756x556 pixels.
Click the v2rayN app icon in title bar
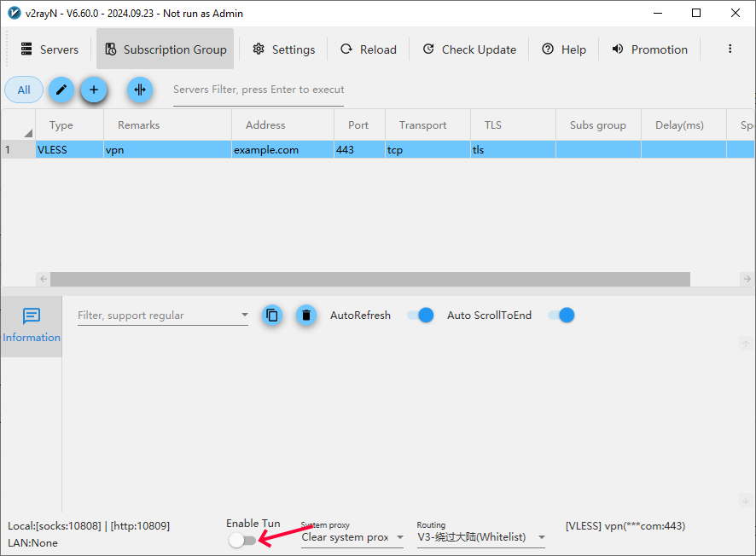point(15,13)
